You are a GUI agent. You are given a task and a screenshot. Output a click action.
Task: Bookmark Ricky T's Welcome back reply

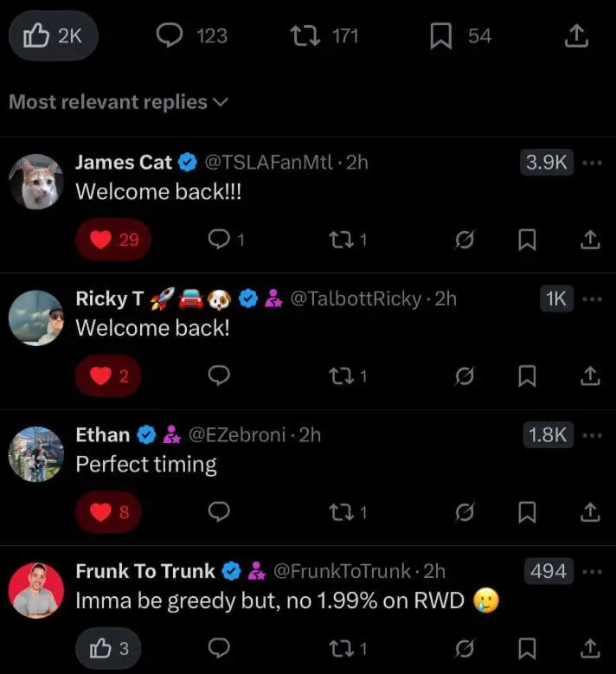coord(526,376)
